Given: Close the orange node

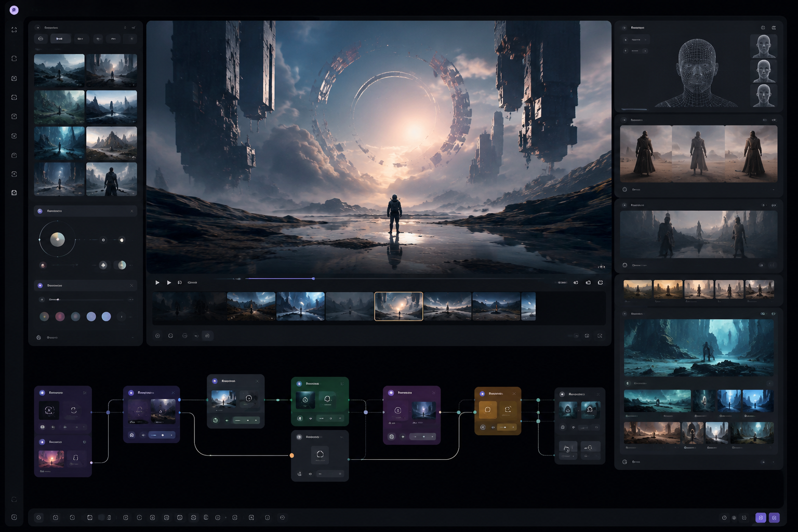Looking at the screenshot, I should pyautogui.click(x=514, y=394).
